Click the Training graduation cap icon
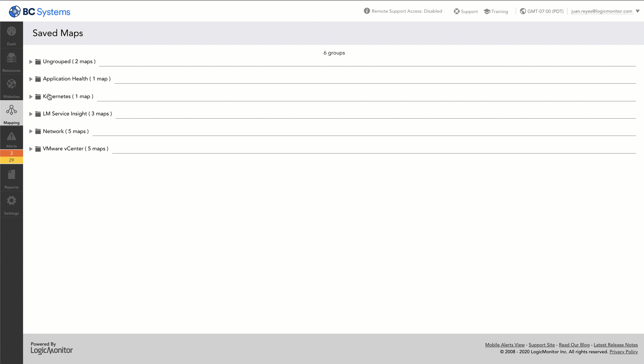Screen dimensions: 644x364 [x=487, y=12]
